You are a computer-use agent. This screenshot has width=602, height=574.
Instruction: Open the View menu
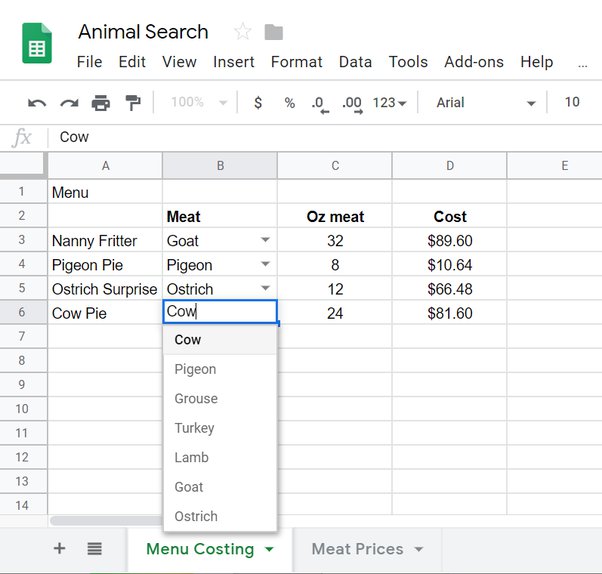pos(179,62)
